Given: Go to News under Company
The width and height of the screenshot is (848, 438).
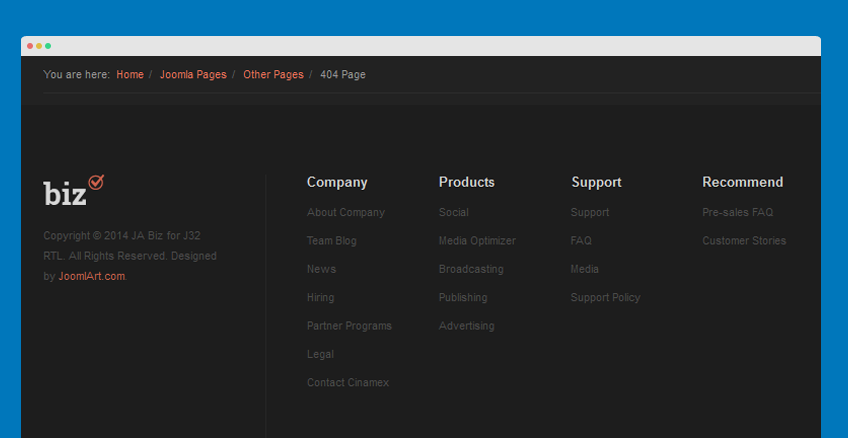Looking at the screenshot, I should click(x=321, y=269).
